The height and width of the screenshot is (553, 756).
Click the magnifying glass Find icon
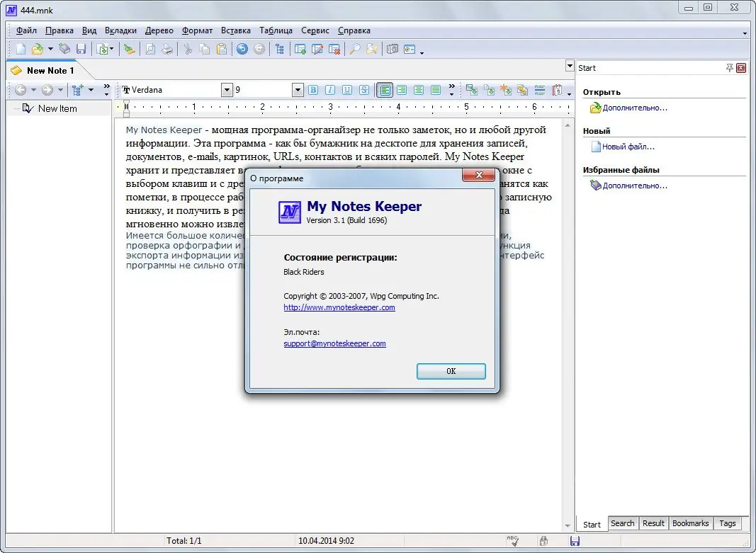pos(355,49)
